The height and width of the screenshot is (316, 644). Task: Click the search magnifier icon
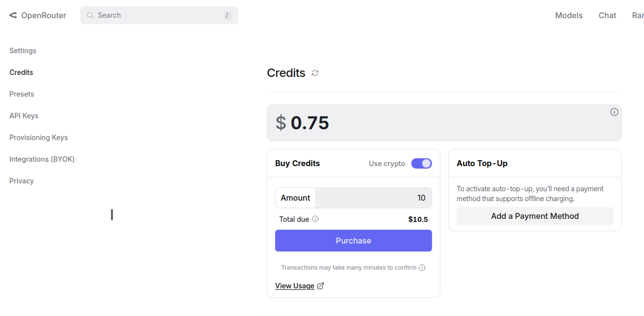tap(90, 15)
